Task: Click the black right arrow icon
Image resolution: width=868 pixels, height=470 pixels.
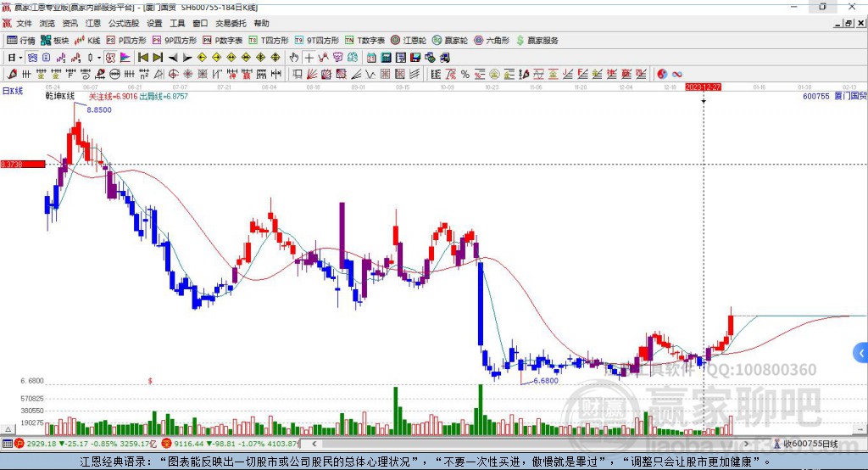Action: (x=187, y=58)
